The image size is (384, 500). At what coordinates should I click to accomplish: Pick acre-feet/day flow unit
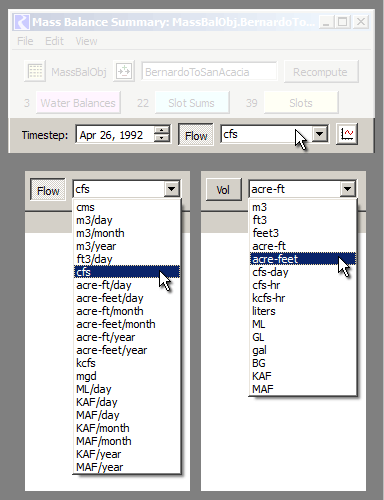click(x=127, y=298)
